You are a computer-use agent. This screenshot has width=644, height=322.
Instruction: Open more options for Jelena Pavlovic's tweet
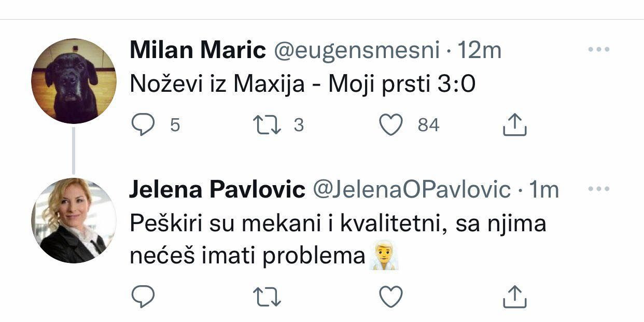[599, 190]
